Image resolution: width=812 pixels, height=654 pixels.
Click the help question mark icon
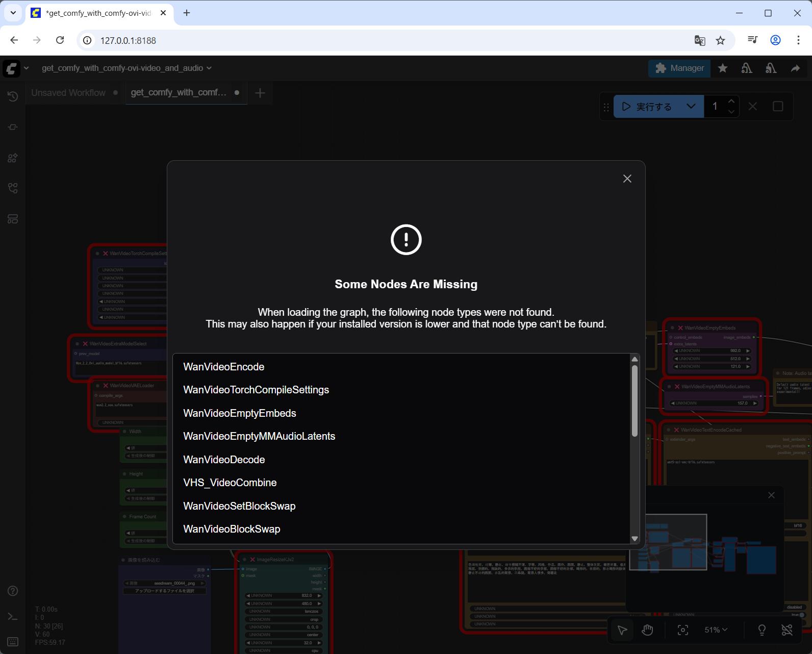point(13,591)
